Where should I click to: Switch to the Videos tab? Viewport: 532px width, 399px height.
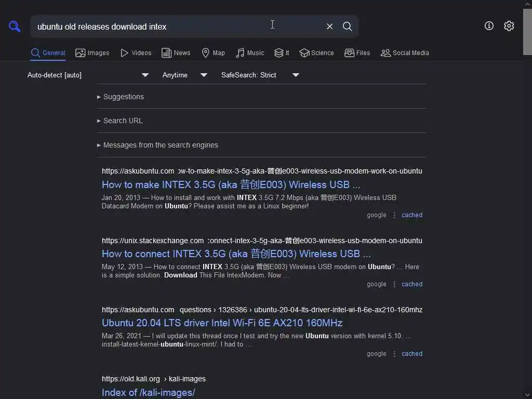click(136, 53)
